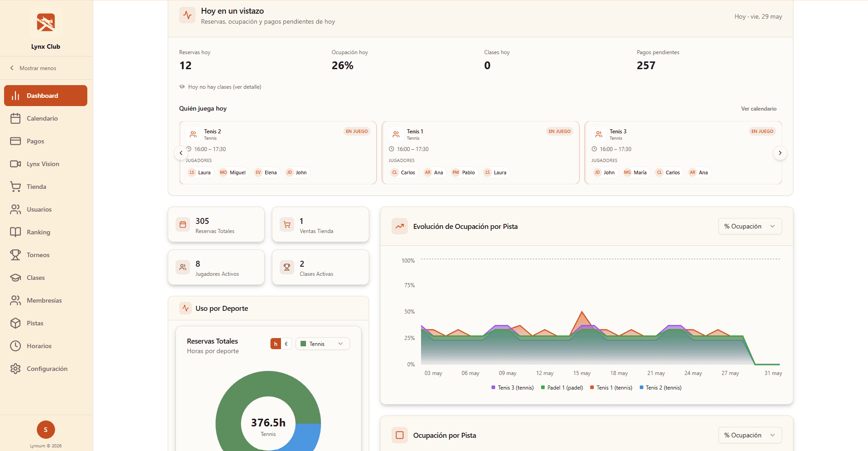
Task: Open Membresías in the sidebar
Action: pyautogui.click(x=45, y=300)
